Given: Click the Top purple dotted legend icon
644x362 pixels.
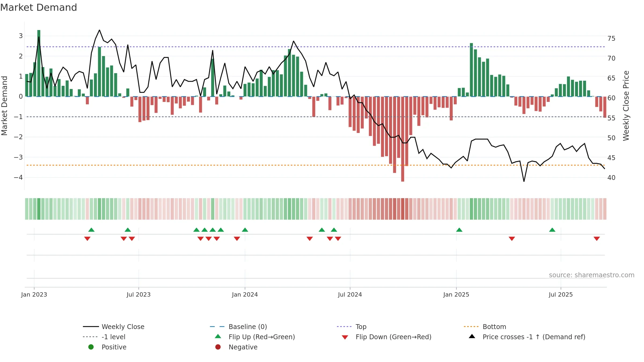Looking at the screenshot, I should pyautogui.click(x=344, y=327).
